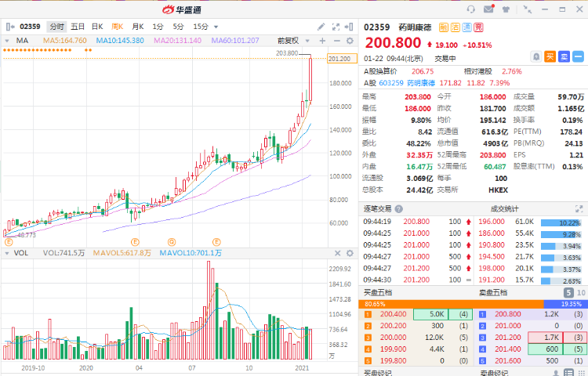
Task: Open the skin theme shirt icon
Action: (x=506, y=9)
